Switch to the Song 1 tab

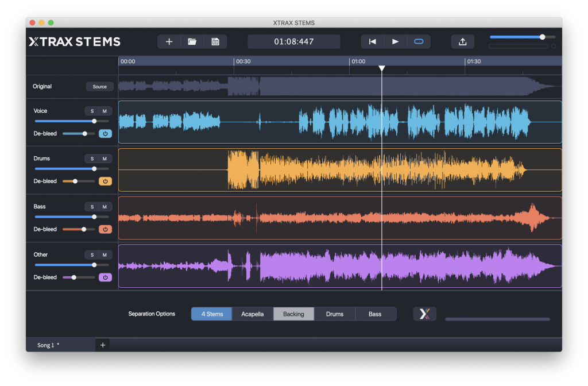pyautogui.click(x=61, y=345)
